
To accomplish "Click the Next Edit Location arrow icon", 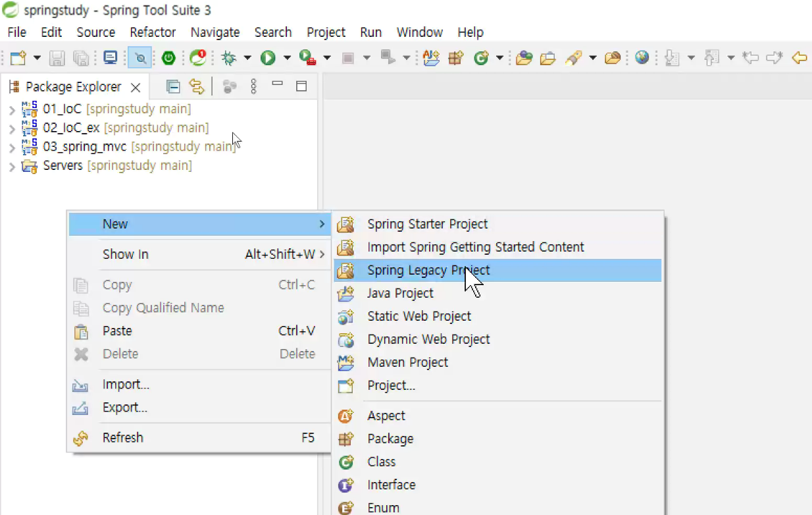I will tap(774, 58).
